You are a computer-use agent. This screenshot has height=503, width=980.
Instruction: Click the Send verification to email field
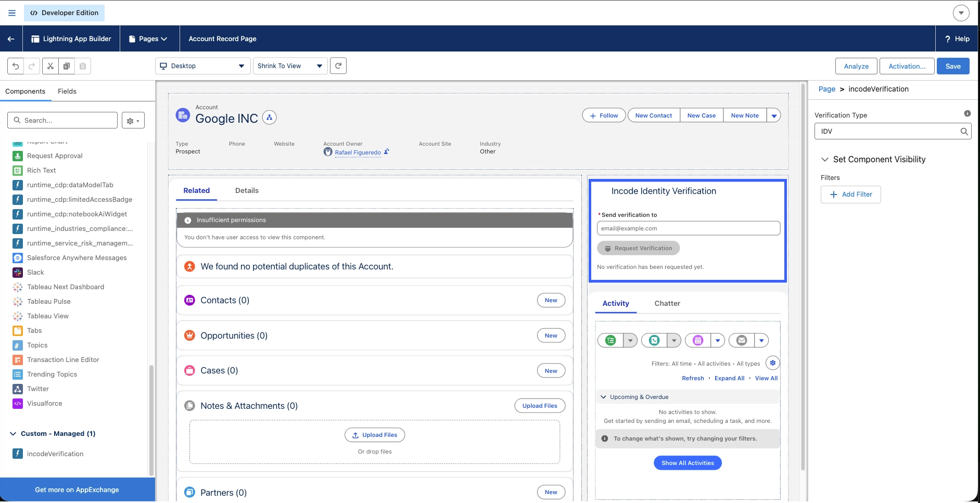click(688, 228)
